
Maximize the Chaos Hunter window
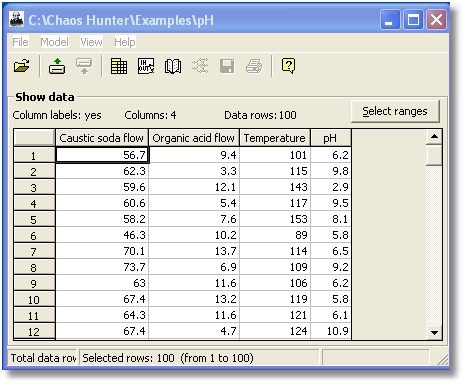[x=413, y=20]
